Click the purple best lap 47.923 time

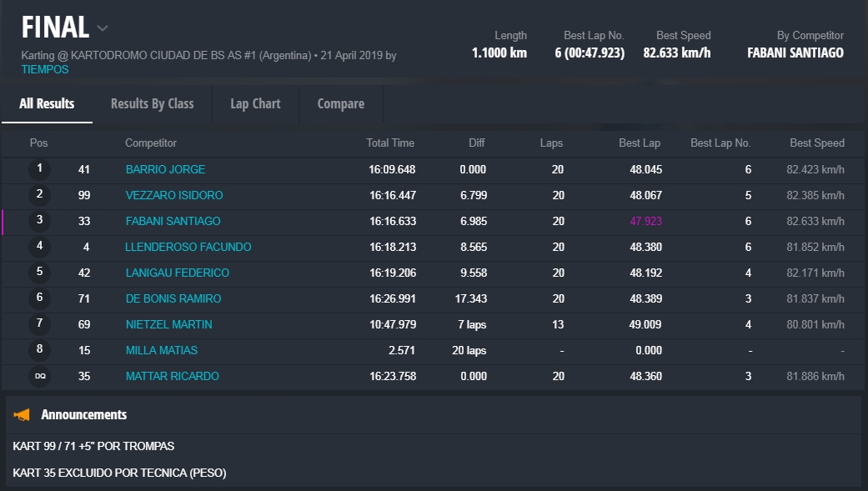coord(645,221)
